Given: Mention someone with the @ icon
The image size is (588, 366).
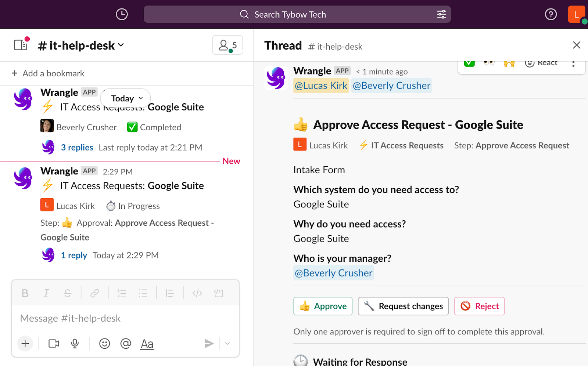Looking at the screenshot, I should click(126, 344).
